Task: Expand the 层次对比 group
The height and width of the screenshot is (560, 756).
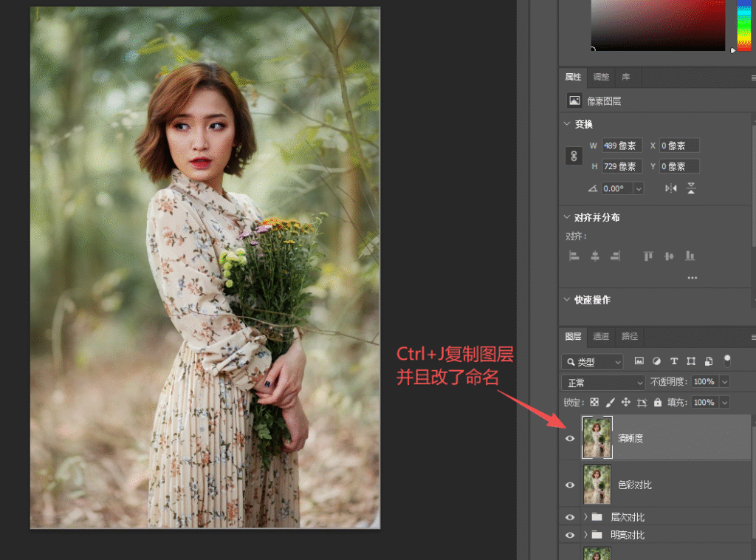Action: (x=585, y=517)
